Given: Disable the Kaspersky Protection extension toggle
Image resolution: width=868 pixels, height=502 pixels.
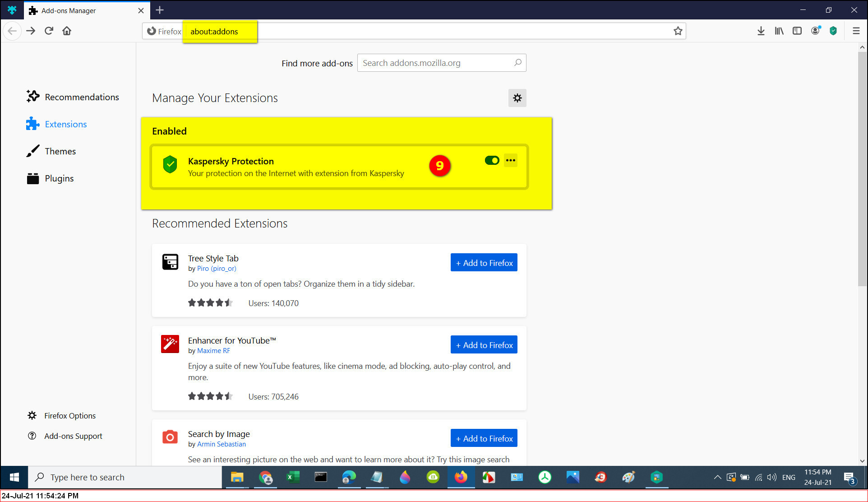Looking at the screenshot, I should pyautogui.click(x=492, y=160).
